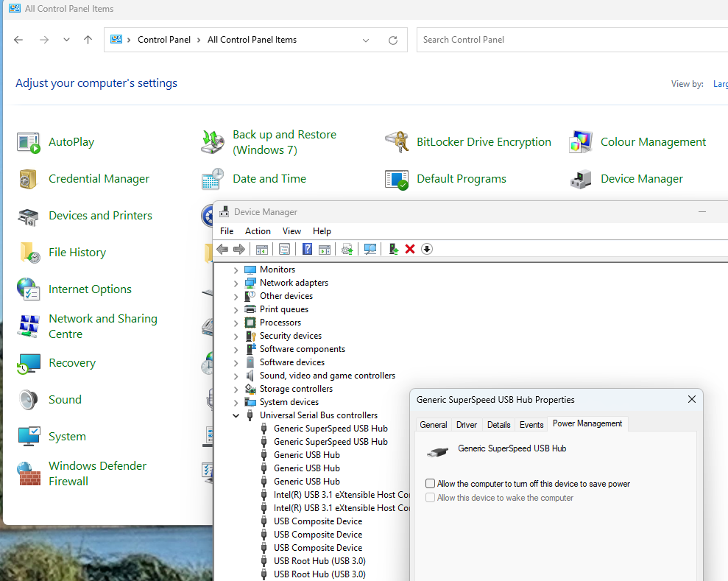
Task: Click red X Uninstall device icon
Action: (409, 250)
